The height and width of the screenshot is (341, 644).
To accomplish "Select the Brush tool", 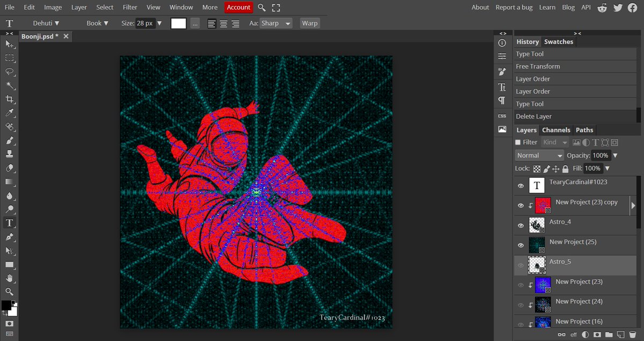I will click(x=10, y=141).
